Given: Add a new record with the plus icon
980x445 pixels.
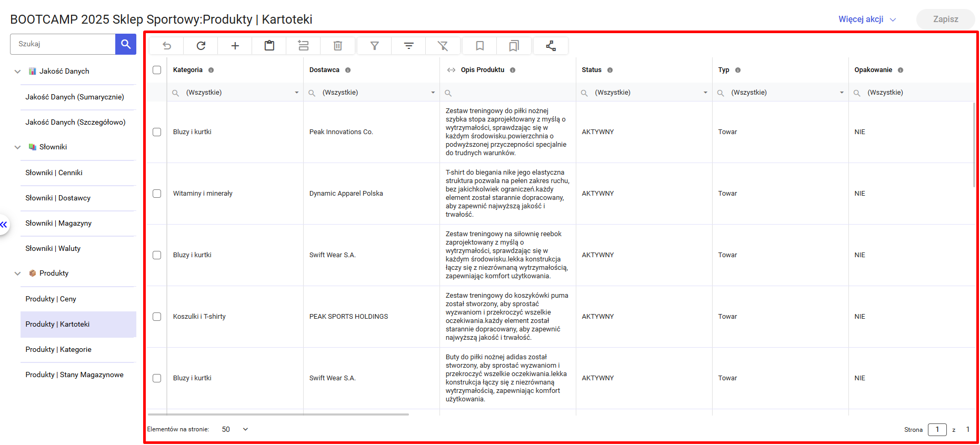Looking at the screenshot, I should 235,46.
